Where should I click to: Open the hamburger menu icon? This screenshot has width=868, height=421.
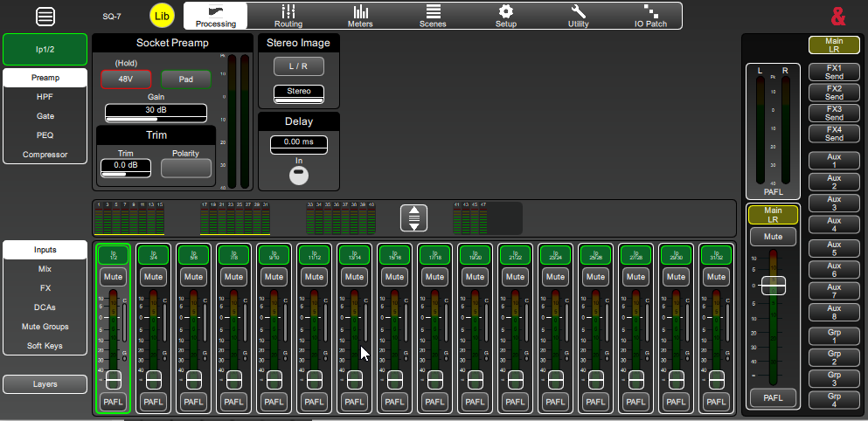click(45, 16)
